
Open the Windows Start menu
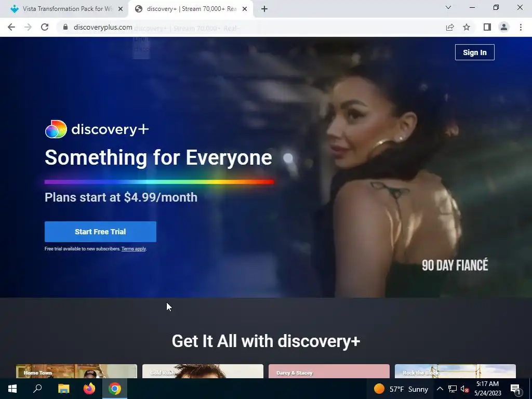coord(12,389)
